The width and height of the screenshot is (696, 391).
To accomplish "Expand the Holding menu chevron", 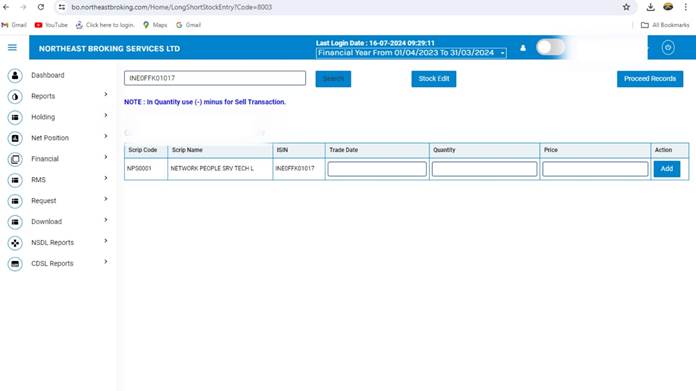I will (x=106, y=115).
